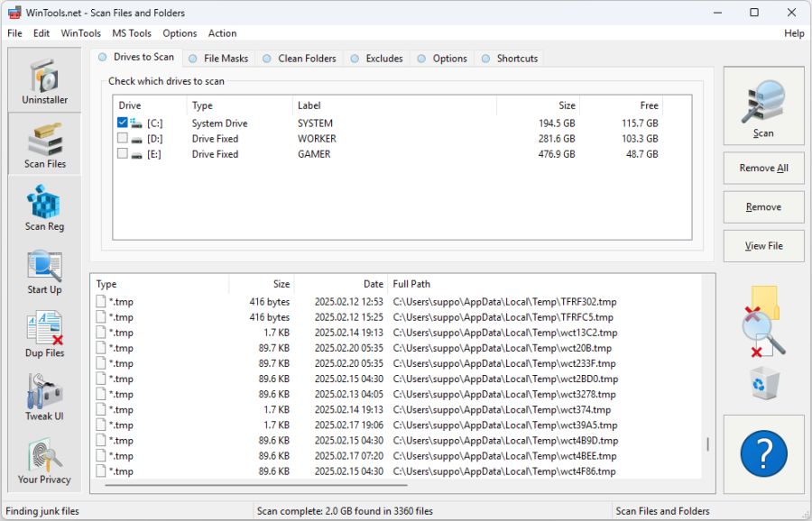Open the Your Privacy fingerprint tool

pos(43,460)
